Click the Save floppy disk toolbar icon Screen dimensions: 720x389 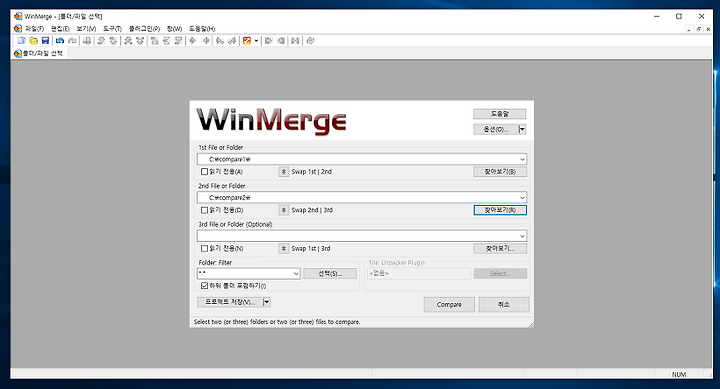tap(45, 41)
